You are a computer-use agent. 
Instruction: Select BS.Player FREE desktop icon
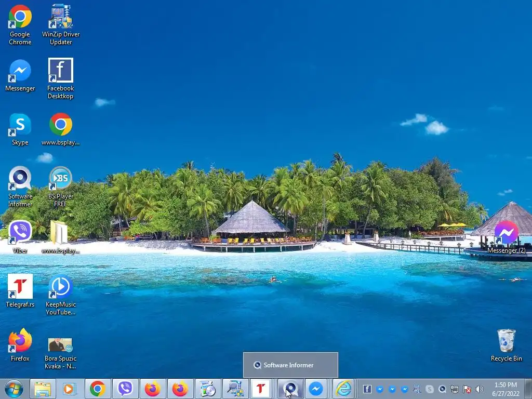coord(61,187)
